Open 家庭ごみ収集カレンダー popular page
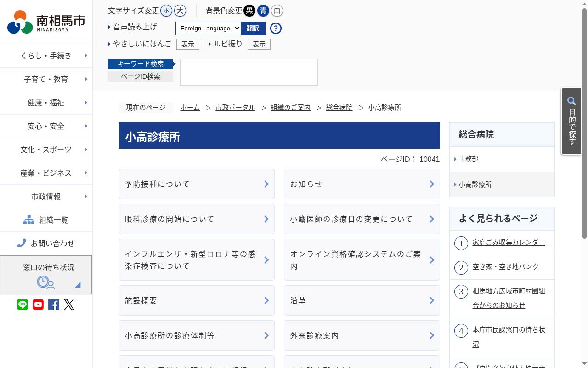This screenshot has height=368, width=588. point(509,242)
